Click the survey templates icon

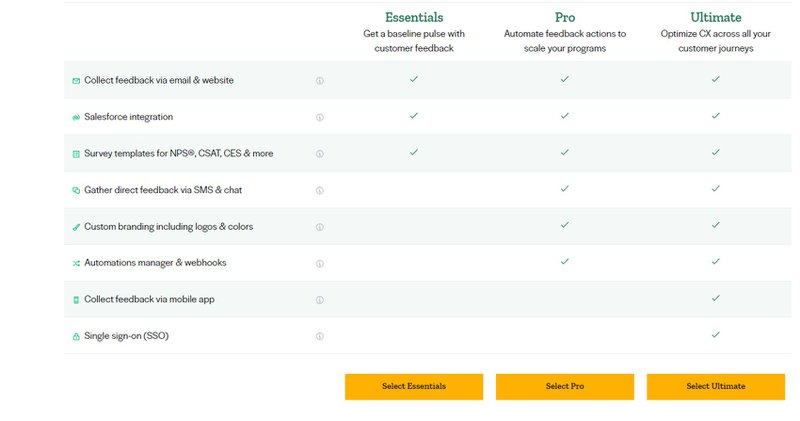76,154
